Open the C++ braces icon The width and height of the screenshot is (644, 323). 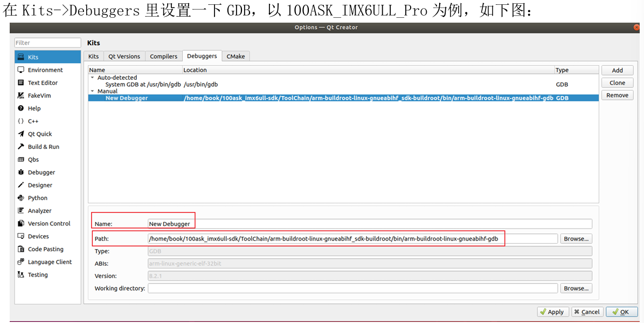click(x=21, y=121)
